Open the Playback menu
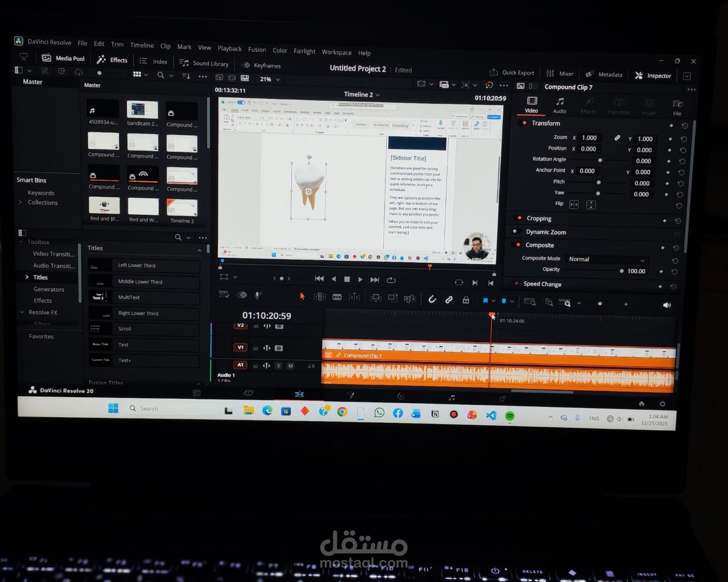Image resolution: width=728 pixels, height=582 pixels. pos(230,49)
